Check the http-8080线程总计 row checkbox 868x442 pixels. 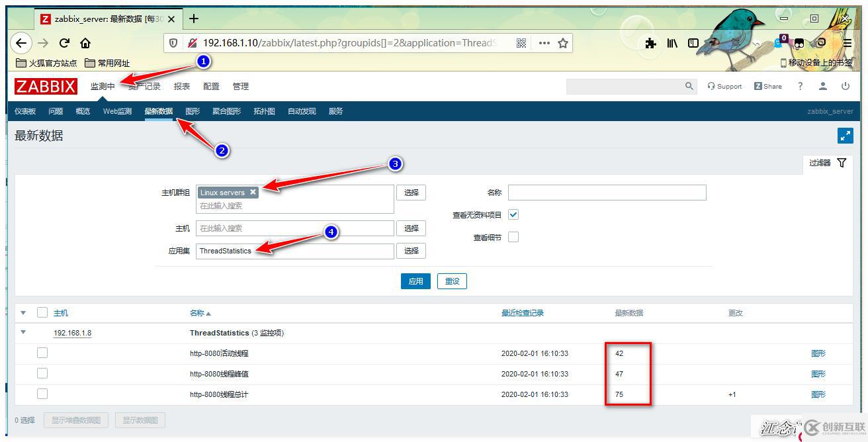pos(42,394)
